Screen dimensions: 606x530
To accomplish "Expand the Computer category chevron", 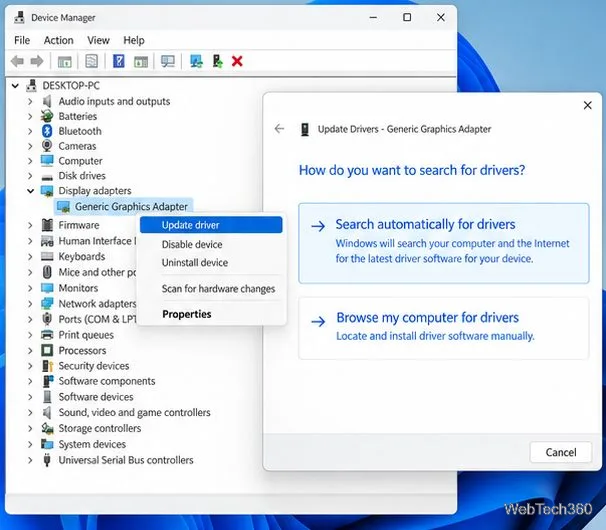I will coord(30,161).
